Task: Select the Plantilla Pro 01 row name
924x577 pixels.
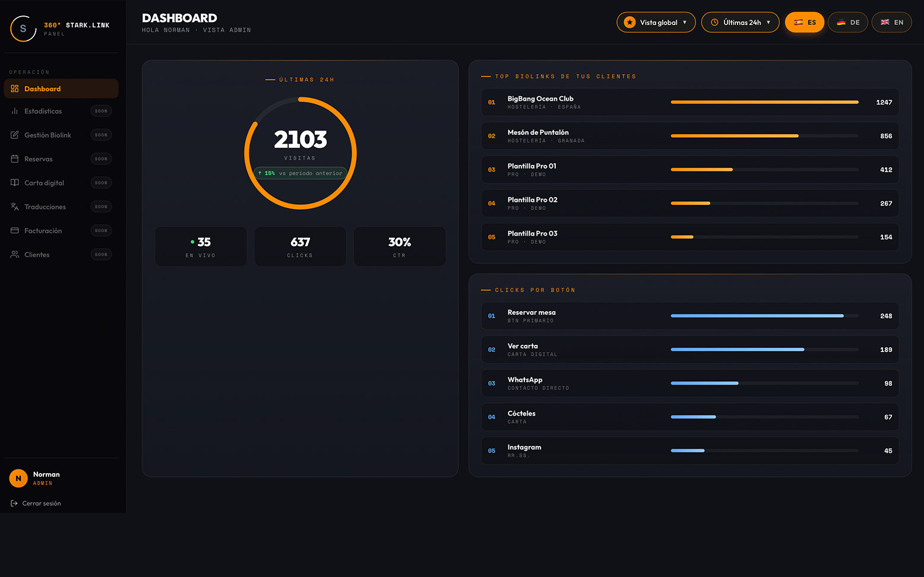Action: (x=532, y=166)
